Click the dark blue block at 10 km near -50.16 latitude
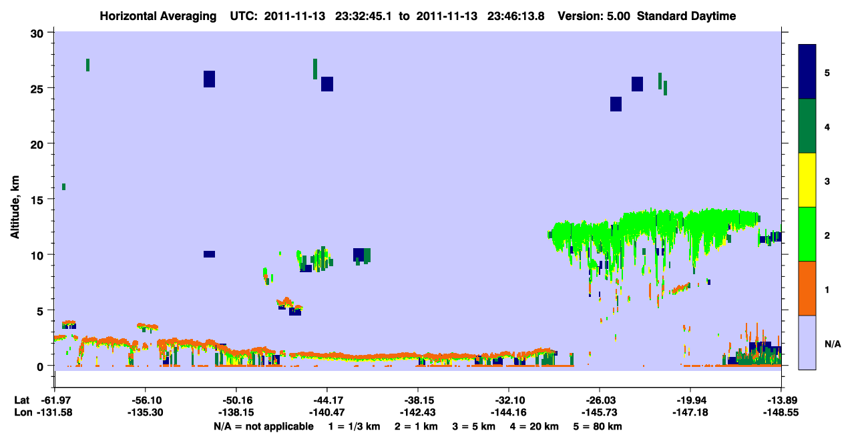This screenshot has width=868, height=445. 209,254
